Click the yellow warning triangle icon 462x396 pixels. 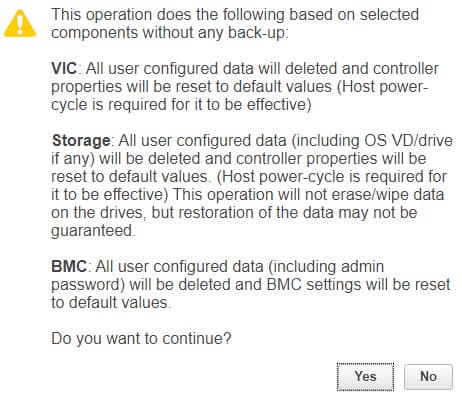[20, 23]
